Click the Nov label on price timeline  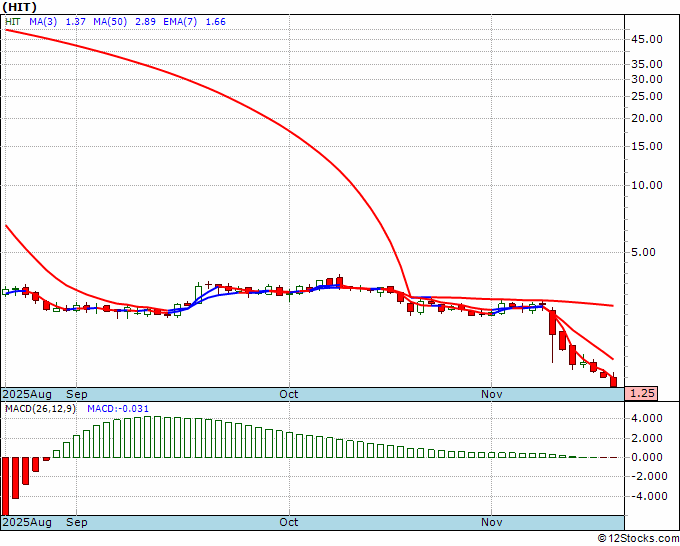492,394
